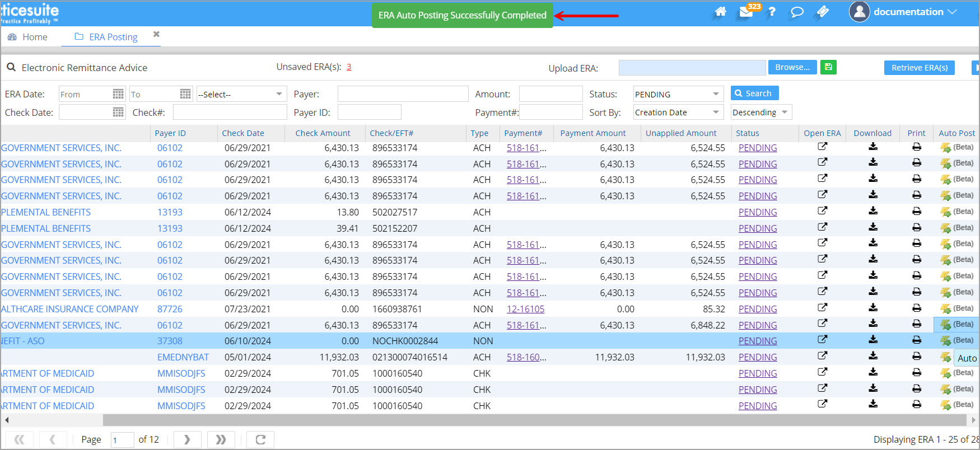Viewport: 980px width, 450px height.
Task: Click the help question mark icon
Action: [x=772, y=12]
